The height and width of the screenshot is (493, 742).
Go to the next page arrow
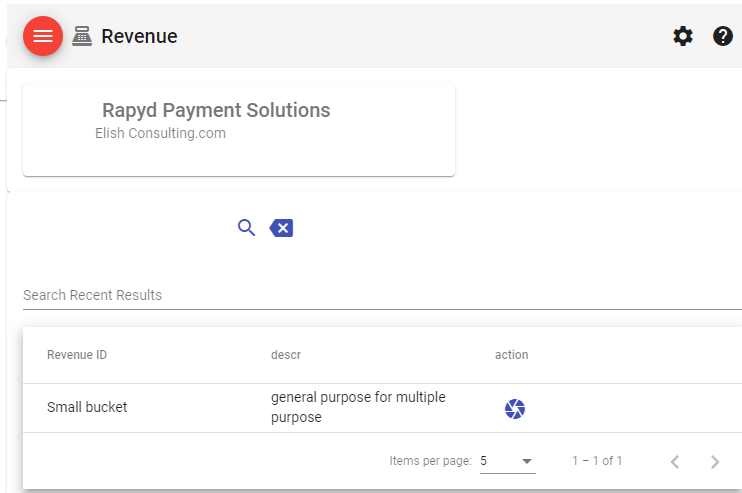tap(715, 461)
